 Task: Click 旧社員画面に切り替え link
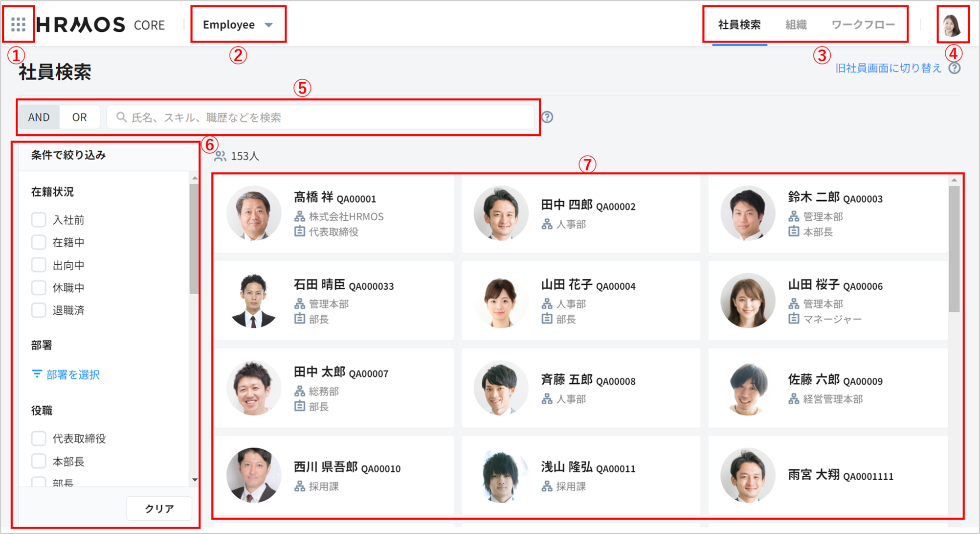888,68
